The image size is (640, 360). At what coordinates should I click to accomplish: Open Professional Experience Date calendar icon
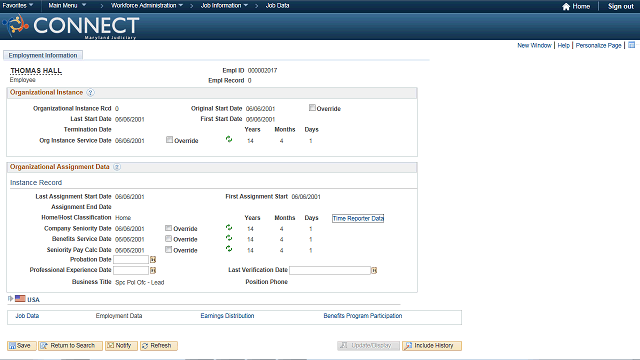pos(153,270)
